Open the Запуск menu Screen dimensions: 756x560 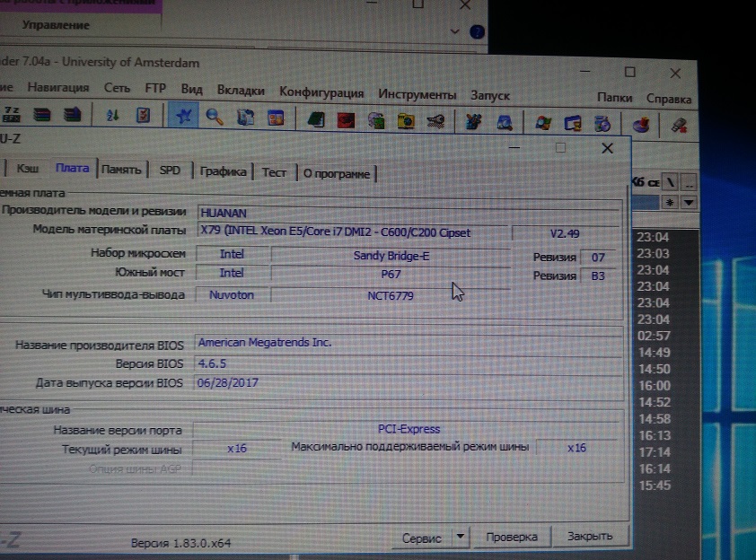[x=490, y=96]
